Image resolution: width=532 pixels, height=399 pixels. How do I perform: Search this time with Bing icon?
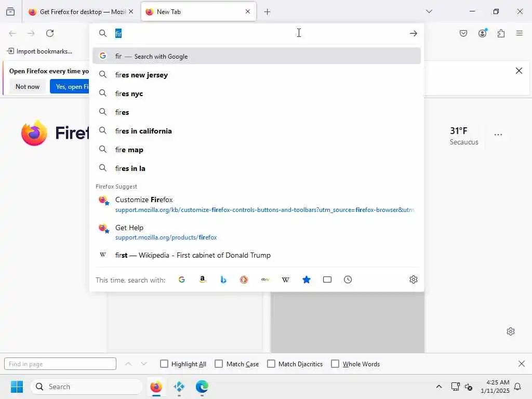[x=223, y=280]
